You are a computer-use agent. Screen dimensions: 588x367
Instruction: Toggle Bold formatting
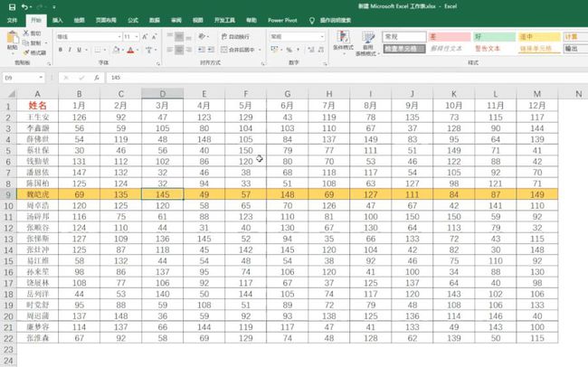pos(61,50)
